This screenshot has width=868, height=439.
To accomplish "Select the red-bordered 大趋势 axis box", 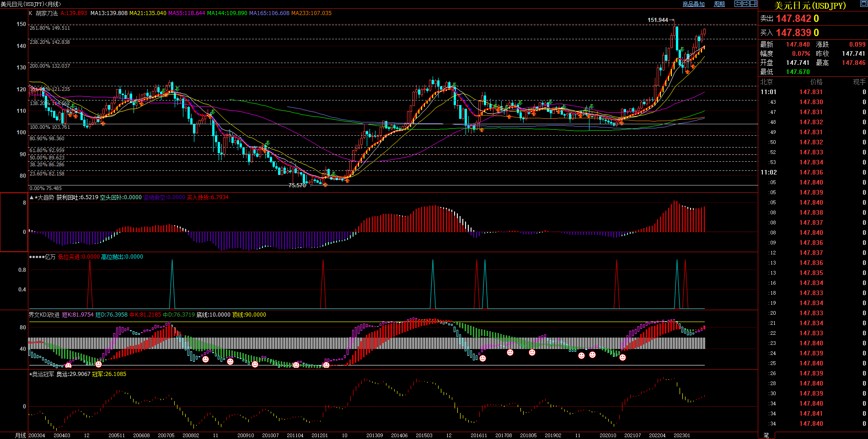I will tap(14, 222).
